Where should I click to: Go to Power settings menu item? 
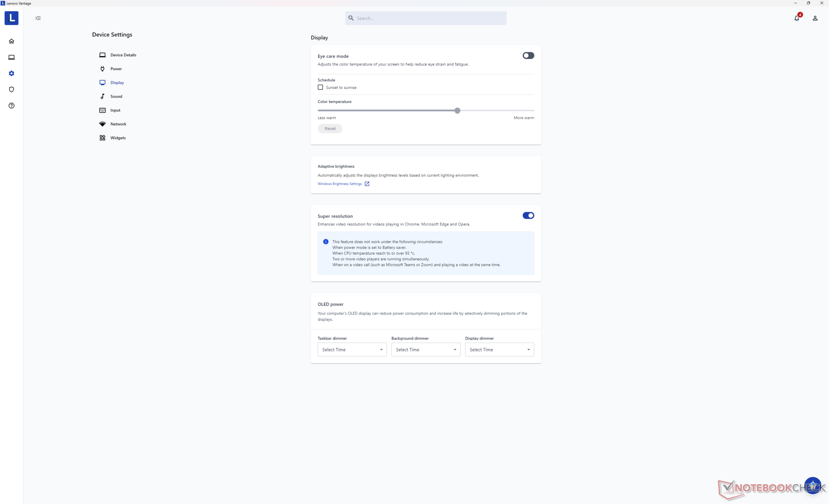(116, 69)
